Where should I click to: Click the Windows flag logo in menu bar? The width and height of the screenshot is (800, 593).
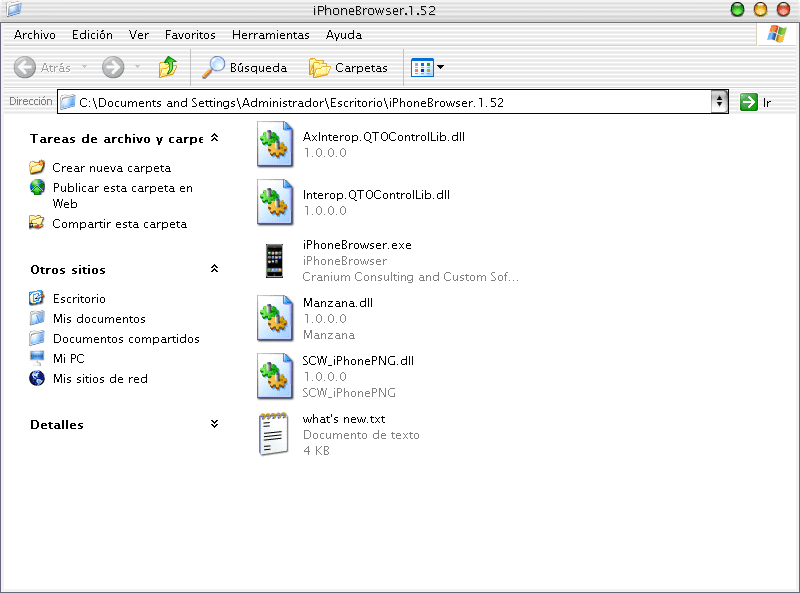coord(777,34)
